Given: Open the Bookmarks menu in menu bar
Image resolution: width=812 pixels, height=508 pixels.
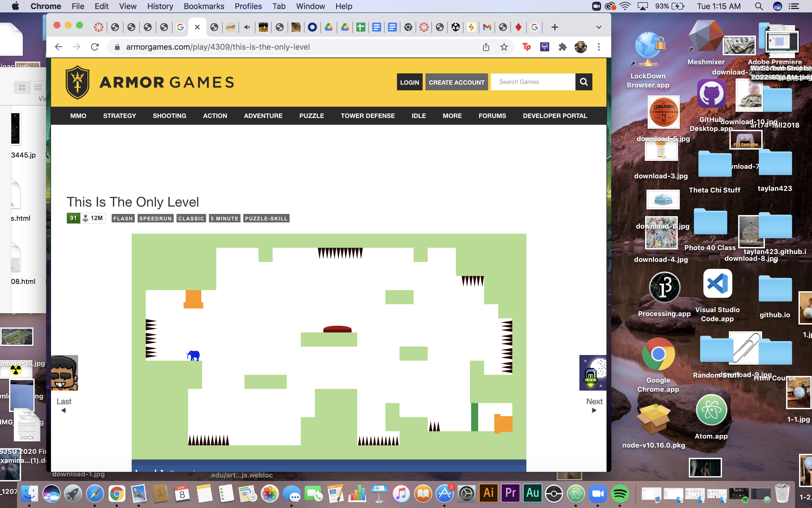Looking at the screenshot, I should point(204,6).
